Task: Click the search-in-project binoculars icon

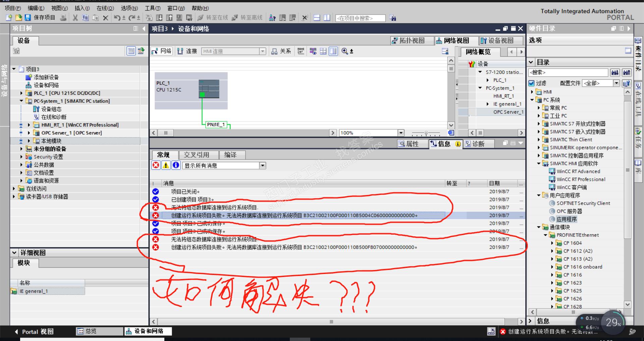Action: (393, 18)
